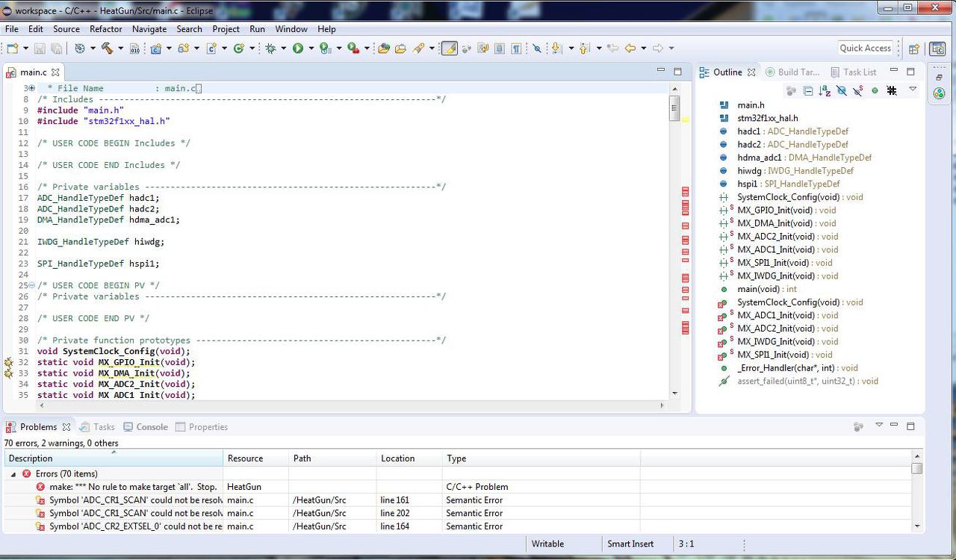Open the Outline view menu triangle
This screenshot has height=560, width=956.
tap(912, 90)
